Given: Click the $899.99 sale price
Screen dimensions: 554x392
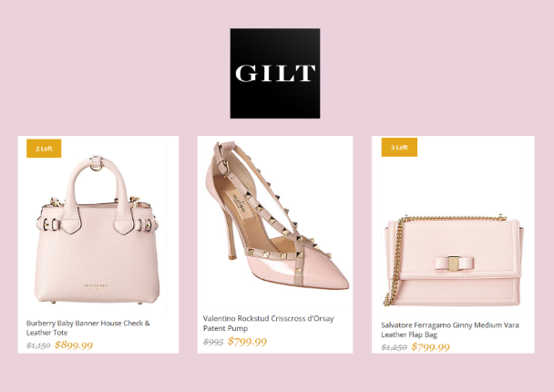Looking at the screenshot, I should pyautogui.click(x=74, y=345).
